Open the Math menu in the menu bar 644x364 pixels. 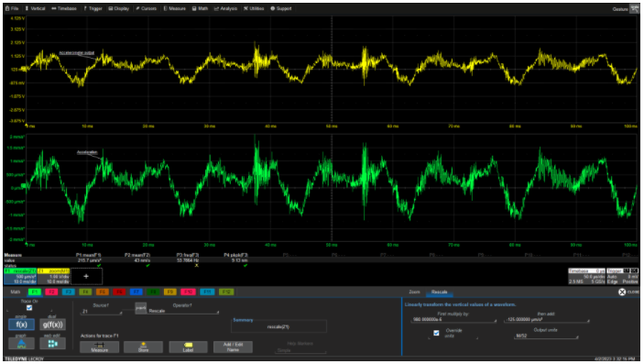coord(200,8)
